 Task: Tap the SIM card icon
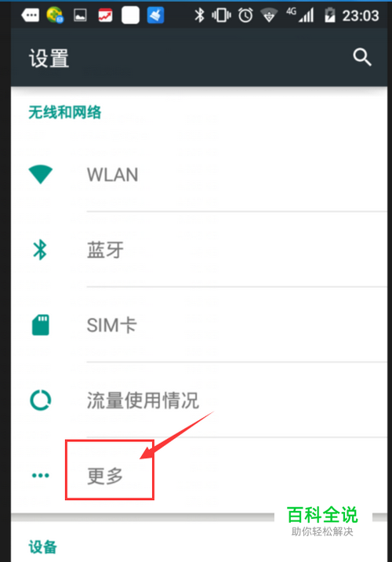tap(41, 325)
